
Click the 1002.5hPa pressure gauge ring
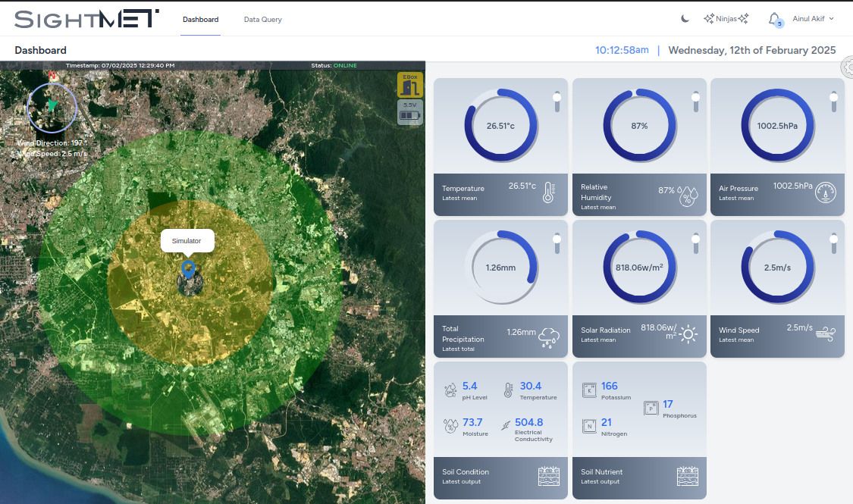click(x=777, y=126)
